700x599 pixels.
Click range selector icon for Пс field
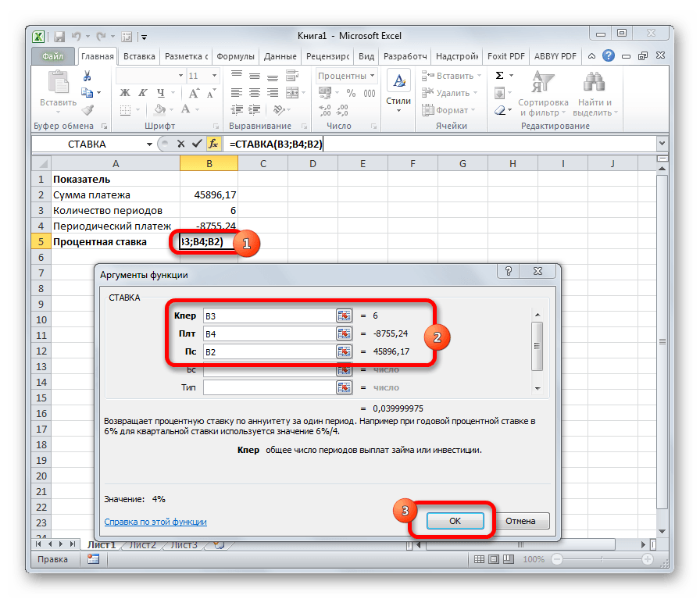tap(345, 352)
